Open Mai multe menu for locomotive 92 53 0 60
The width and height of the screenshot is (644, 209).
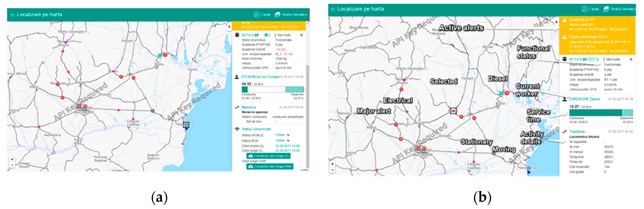point(282,35)
